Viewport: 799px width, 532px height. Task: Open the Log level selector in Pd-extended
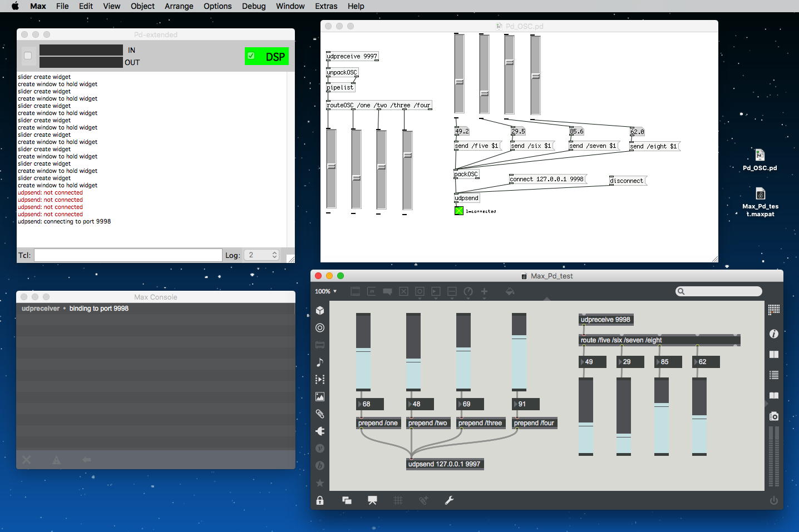coord(262,255)
